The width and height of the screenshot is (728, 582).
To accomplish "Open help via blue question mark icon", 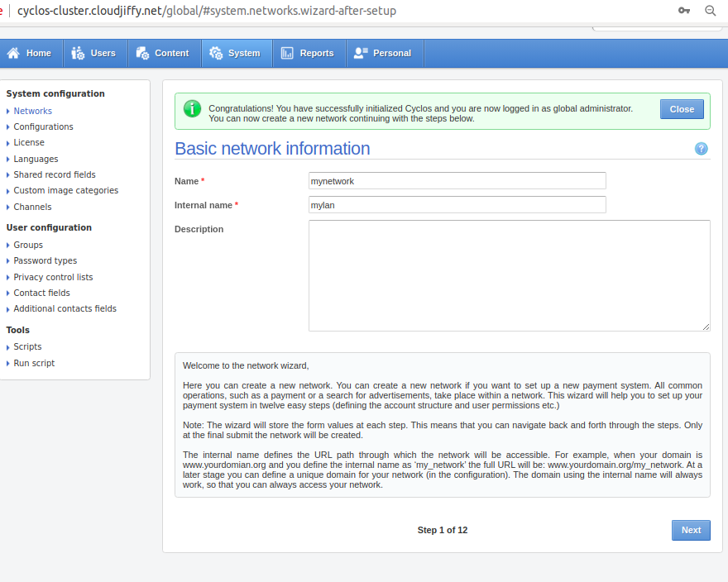I will pyautogui.click(x=701, y=149).
